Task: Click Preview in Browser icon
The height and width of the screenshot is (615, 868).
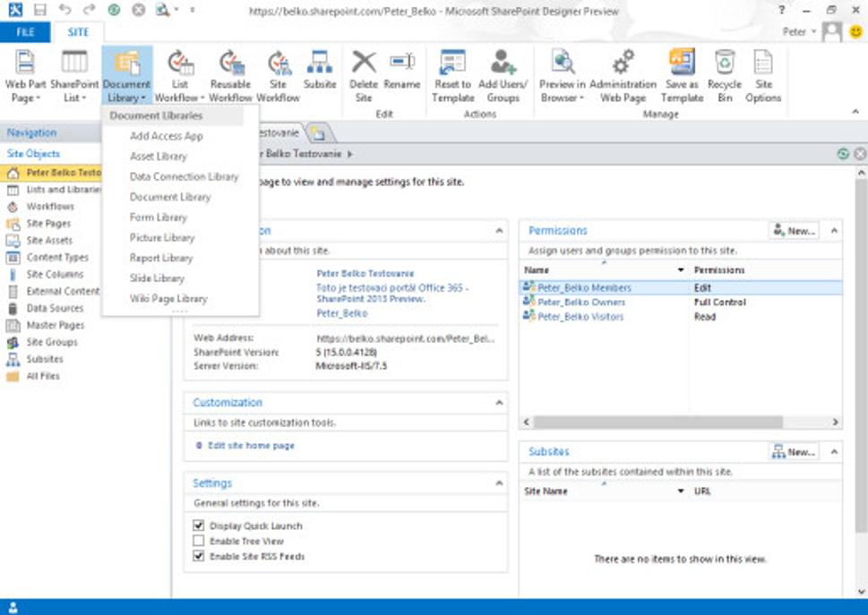Action: point(563,62)
